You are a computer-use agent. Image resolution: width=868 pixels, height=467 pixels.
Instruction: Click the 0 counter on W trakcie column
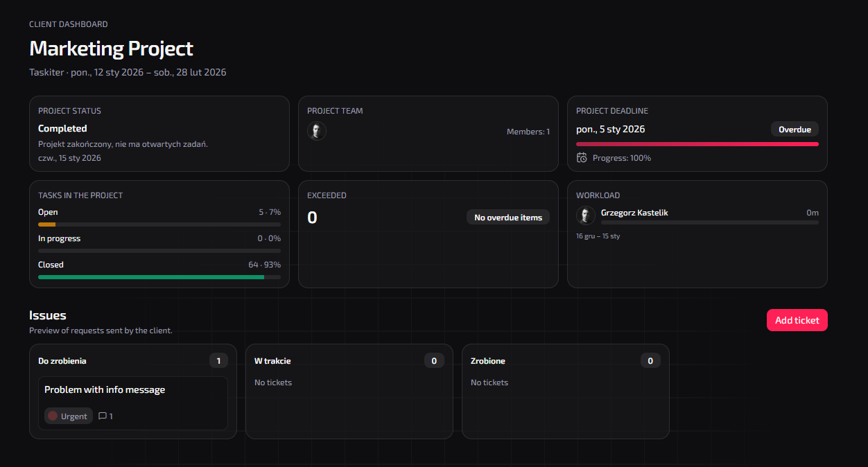435,360
